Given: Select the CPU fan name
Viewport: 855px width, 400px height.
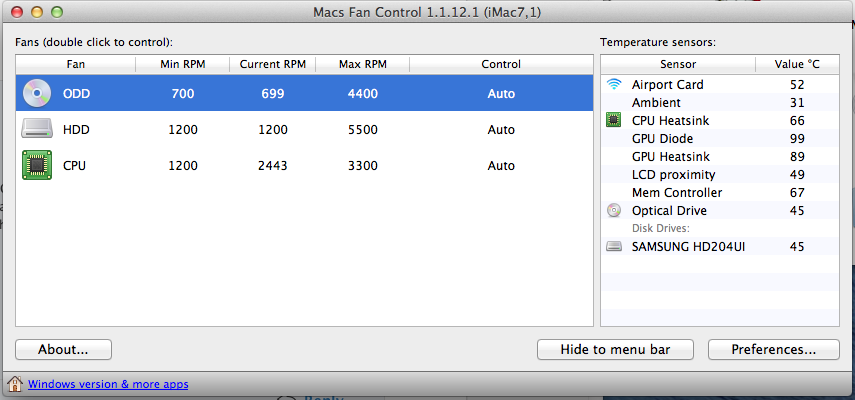Looking at the screenshot, I should [75, 166].
